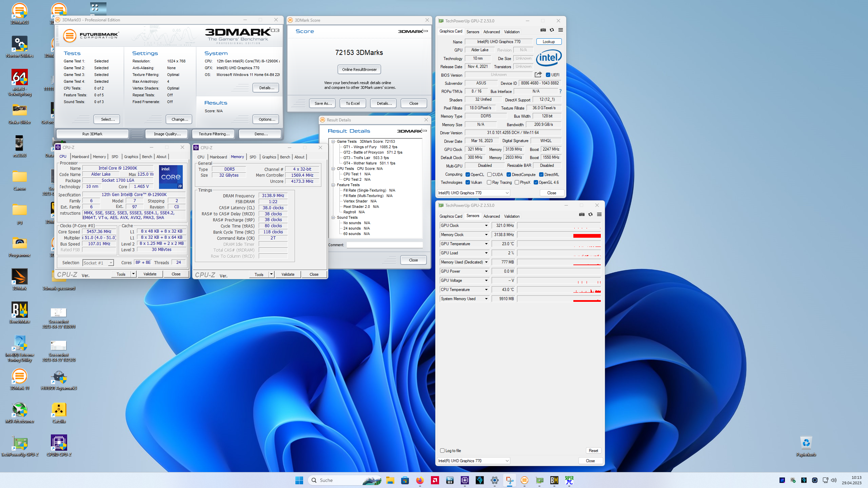Click Reset button in GPU-Z Sensors
Viewport: 868px width, 488px height.
(x=593, y=450)
